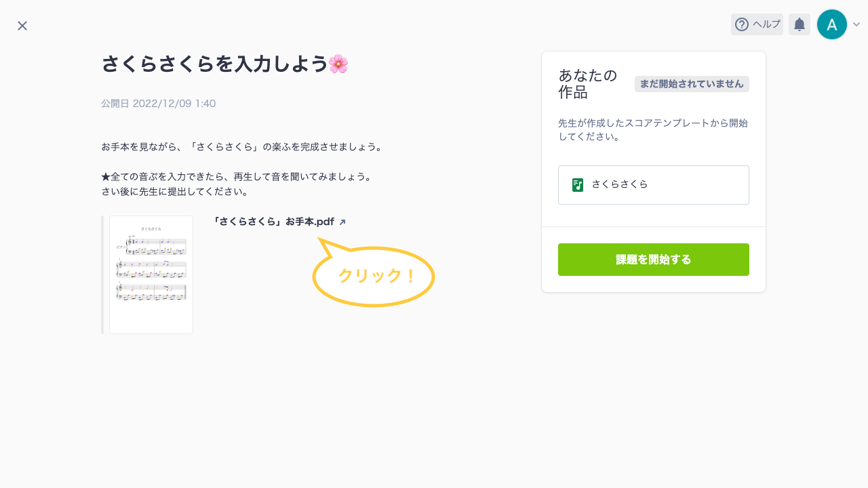This screenshot has height=488, width=868.
Task: Toggle the まだ開始されていません status badge
Action: tap(692, 84)
